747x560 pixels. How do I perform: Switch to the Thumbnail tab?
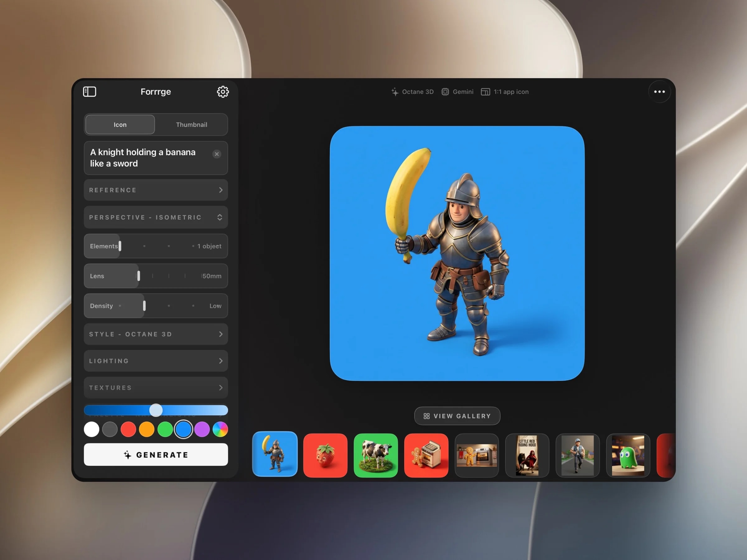[191, 124]
